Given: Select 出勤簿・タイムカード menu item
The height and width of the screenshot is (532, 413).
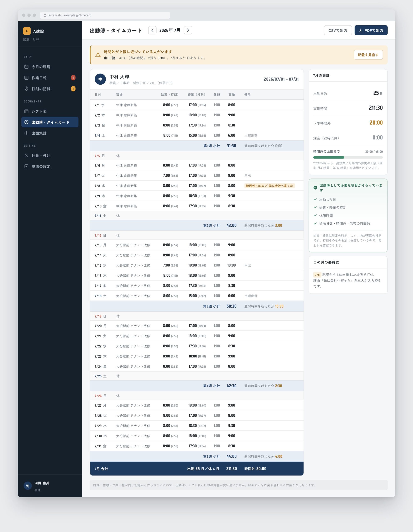Looking at the screenshot, I should tap(50, 122).
